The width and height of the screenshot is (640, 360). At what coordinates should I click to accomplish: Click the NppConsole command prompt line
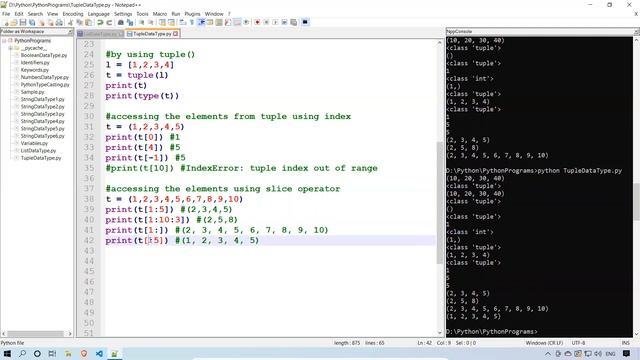[x=491, y=331]
